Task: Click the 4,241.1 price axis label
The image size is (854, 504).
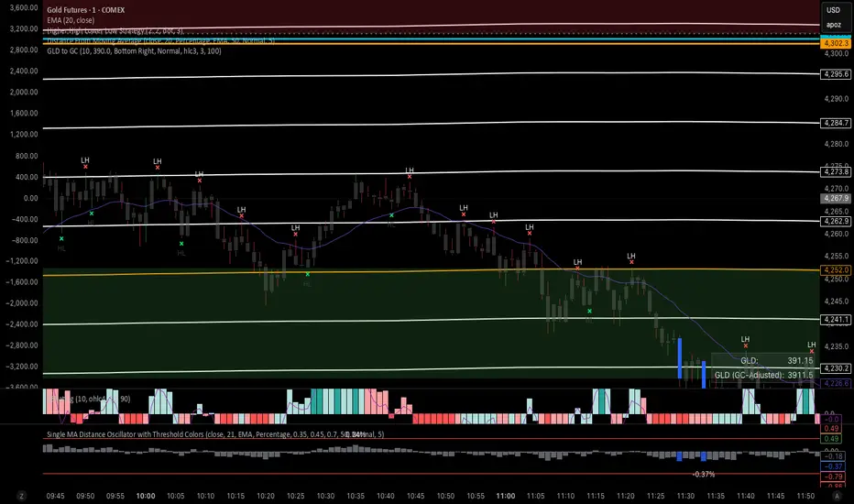Action: (x=836, y=319)
